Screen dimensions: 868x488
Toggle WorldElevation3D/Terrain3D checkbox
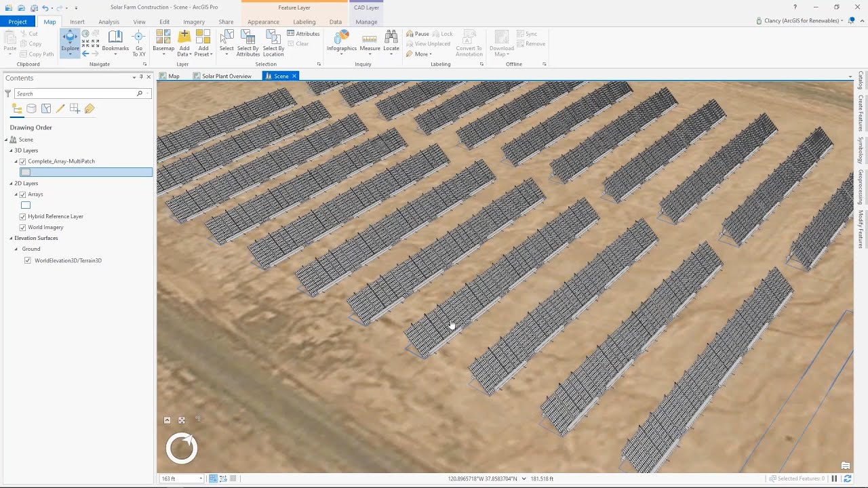pos(28,260)
